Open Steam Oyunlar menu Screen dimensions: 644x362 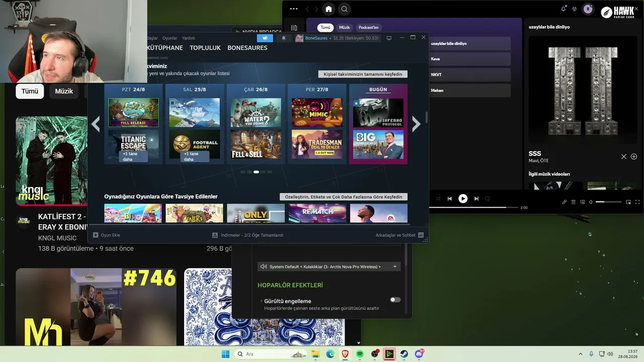point(170,38)
